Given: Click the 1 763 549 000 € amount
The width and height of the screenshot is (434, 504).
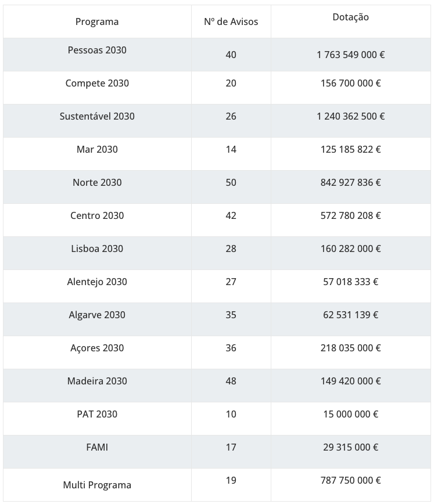Looking at the screenshot, I should pos(351,55).
